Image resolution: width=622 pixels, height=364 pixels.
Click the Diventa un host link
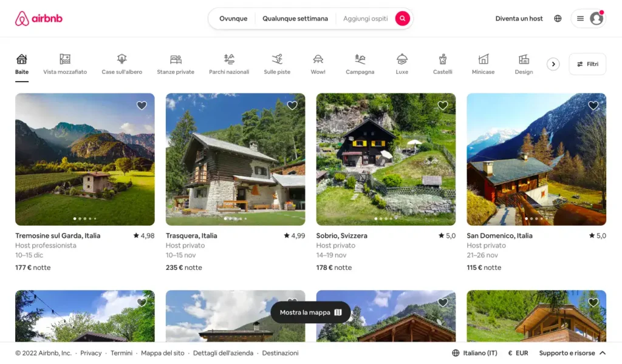(519, 18)
